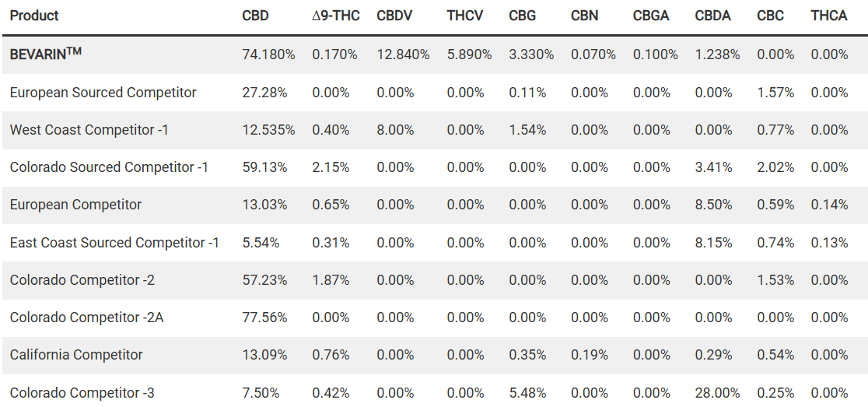Screen dimensions: 868x407
Task: Select the Colorado Competitor -2A row label
Action: point(86,318)
